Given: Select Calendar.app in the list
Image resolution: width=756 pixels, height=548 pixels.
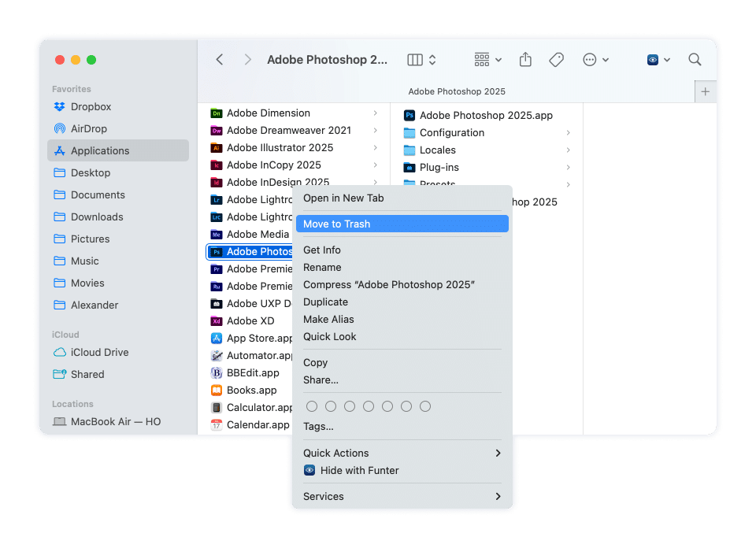Looking at the screenshot, I should point(250,424).
